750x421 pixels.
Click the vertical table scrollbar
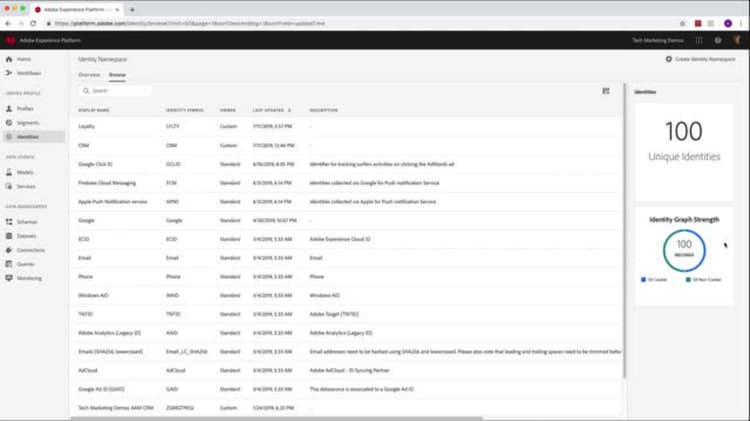click(x=624, y=230)
